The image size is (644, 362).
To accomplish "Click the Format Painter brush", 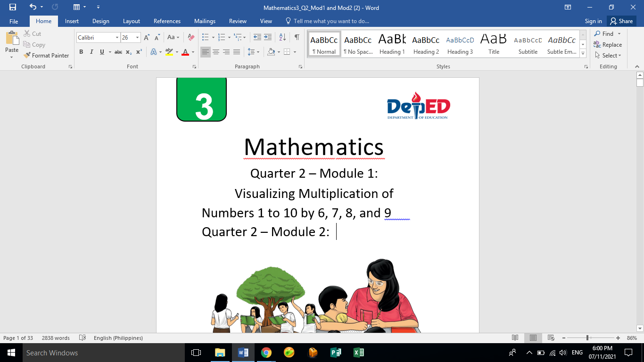I will pyautogui.click(x=46, y=55).
